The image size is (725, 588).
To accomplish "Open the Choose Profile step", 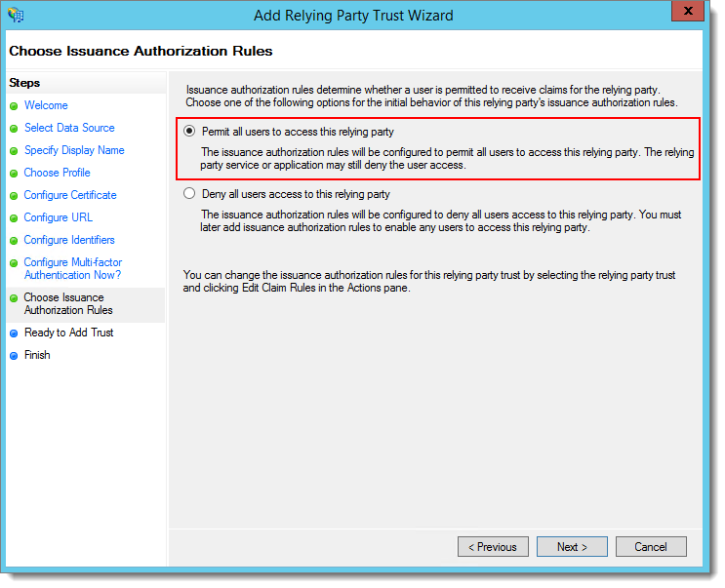I will click(x=57, y=173).
